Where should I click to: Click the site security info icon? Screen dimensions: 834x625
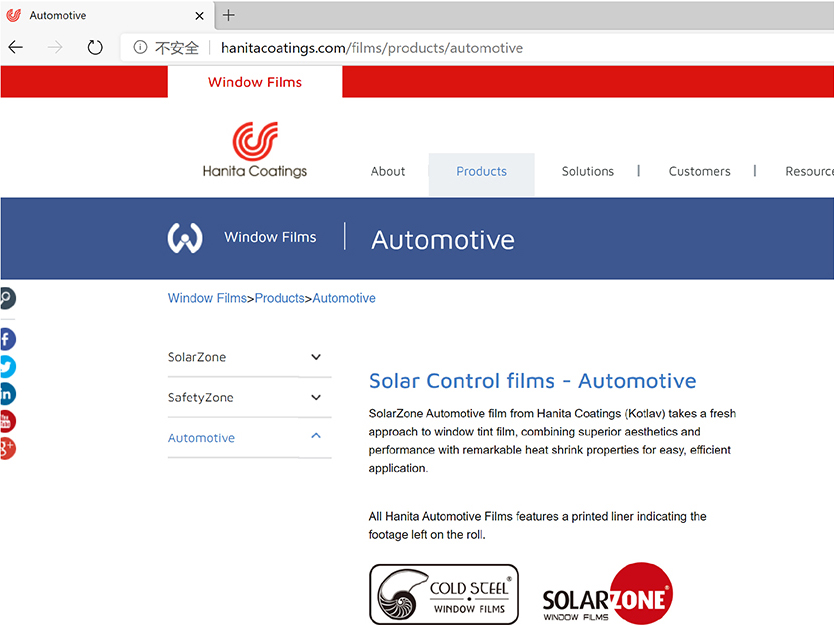(x=140, y=47)
